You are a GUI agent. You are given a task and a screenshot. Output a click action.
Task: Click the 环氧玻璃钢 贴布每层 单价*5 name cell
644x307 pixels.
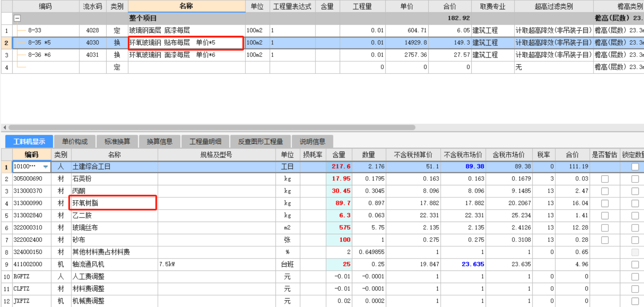coord(186,43)
